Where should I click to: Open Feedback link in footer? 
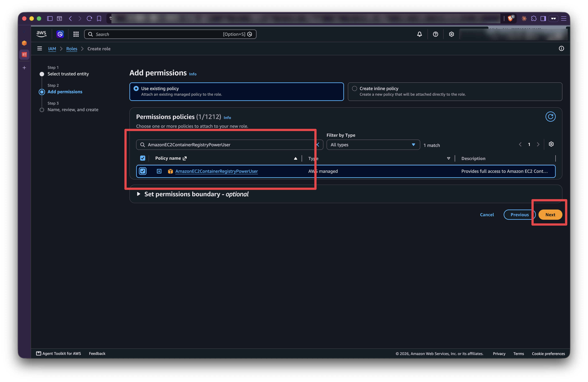(97, 353)
